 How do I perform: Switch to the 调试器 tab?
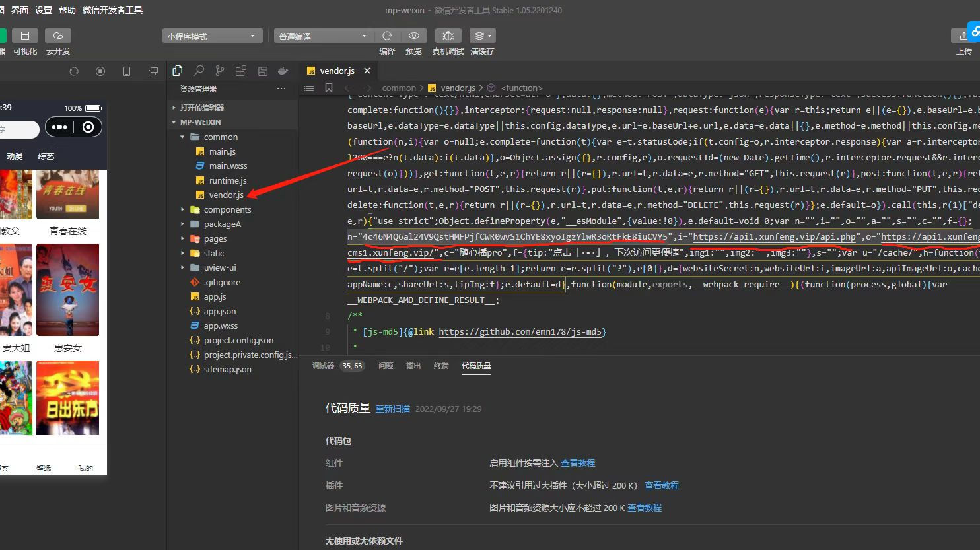(323, 366)
